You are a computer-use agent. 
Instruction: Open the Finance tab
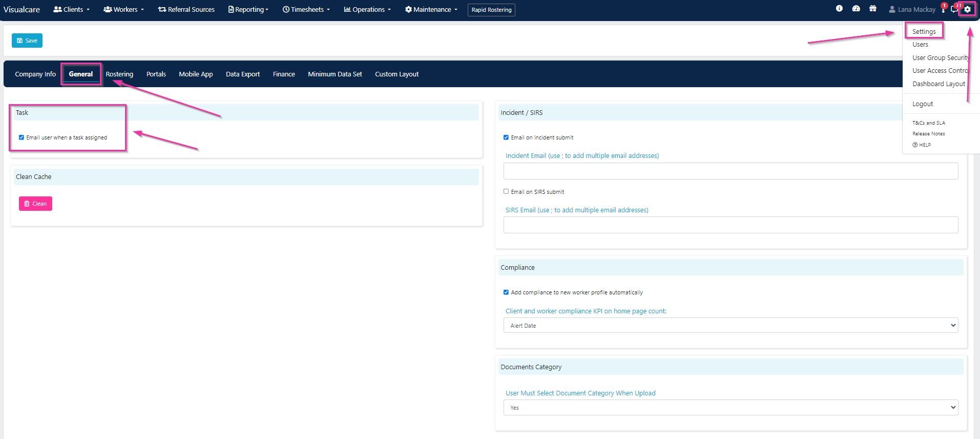coord(284,74)
